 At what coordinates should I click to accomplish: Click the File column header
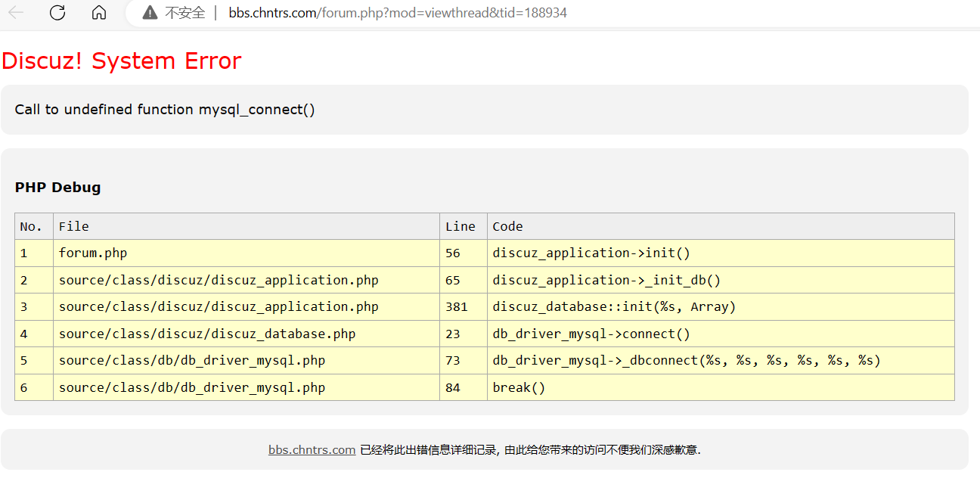[x=74, y=226]
